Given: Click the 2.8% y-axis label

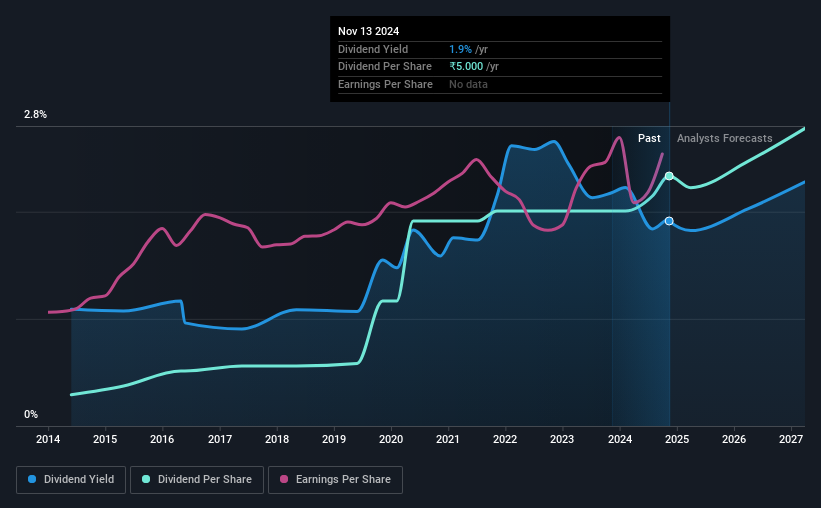Looking at the screenshot, I should point(35,115).
